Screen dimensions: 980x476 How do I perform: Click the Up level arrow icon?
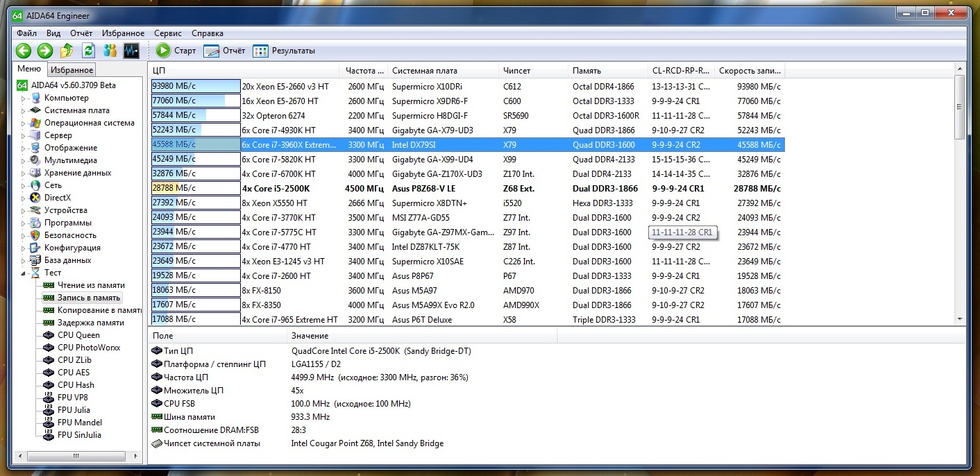pos(67,50)
